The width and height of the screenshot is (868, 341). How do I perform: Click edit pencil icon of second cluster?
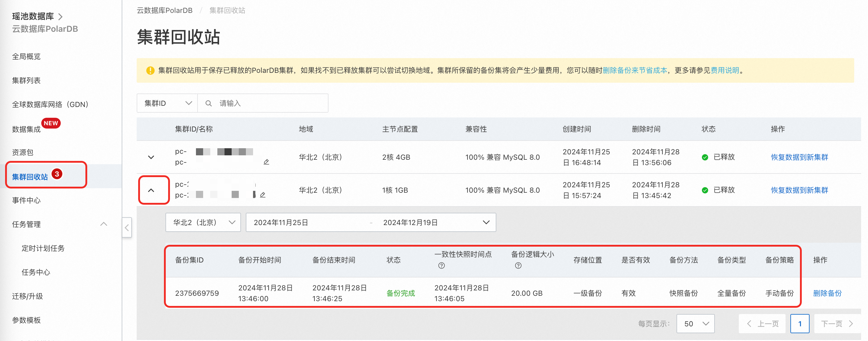tap(263, 195)
